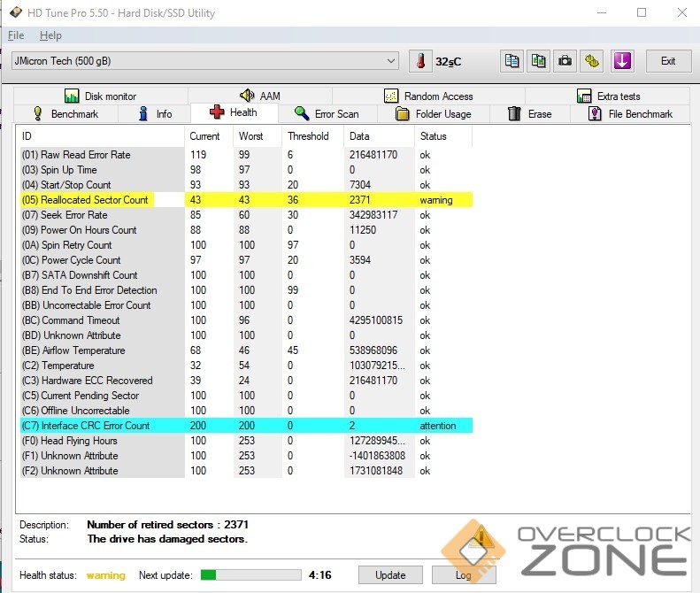Image resolution: width=700 pixels, height=593 pixels.
Task: Open the Error Scan tab
Action: pos(327,114)
